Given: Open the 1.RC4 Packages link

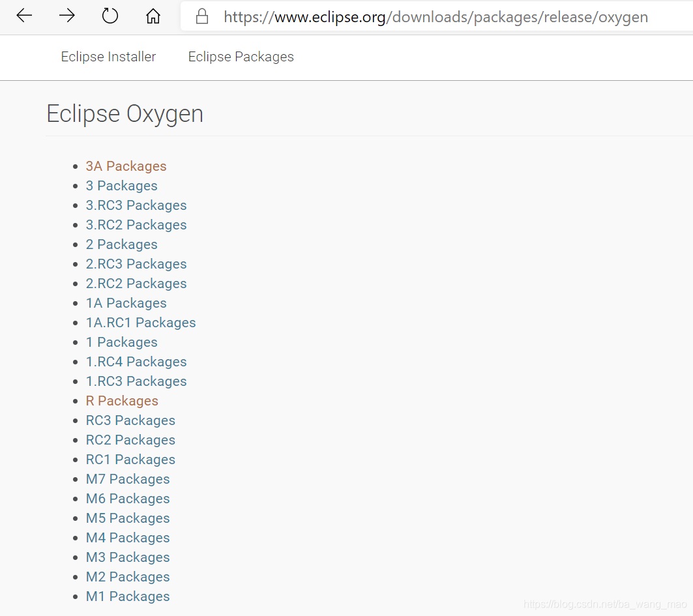Looking at the screenshot, I should (136, 362).
